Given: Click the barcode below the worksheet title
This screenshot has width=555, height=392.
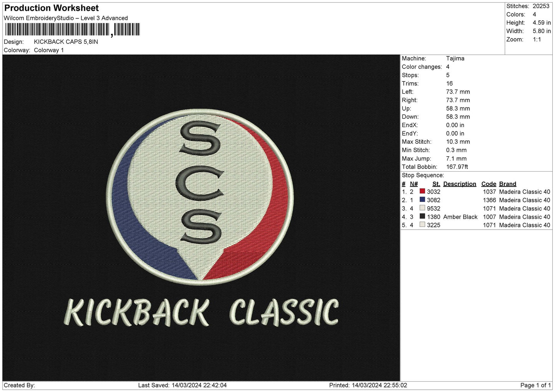Looking at the screenshot, I should (x=73, y=30).
